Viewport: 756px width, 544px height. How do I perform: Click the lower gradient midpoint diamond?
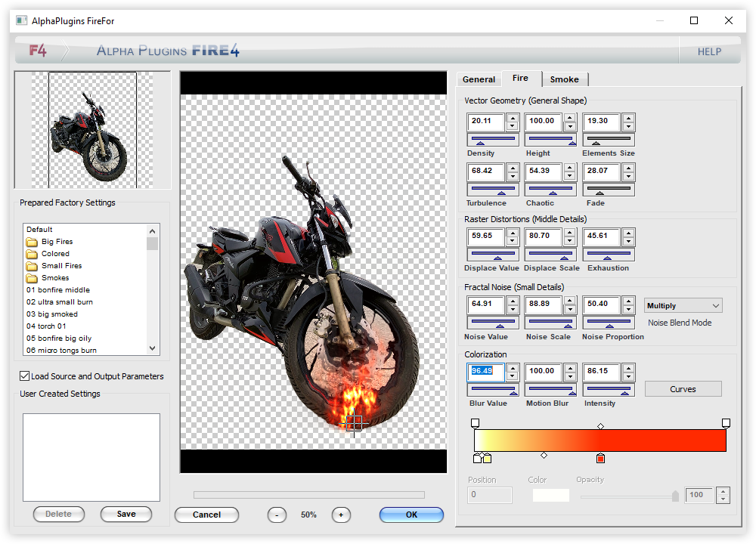point(544,455)
